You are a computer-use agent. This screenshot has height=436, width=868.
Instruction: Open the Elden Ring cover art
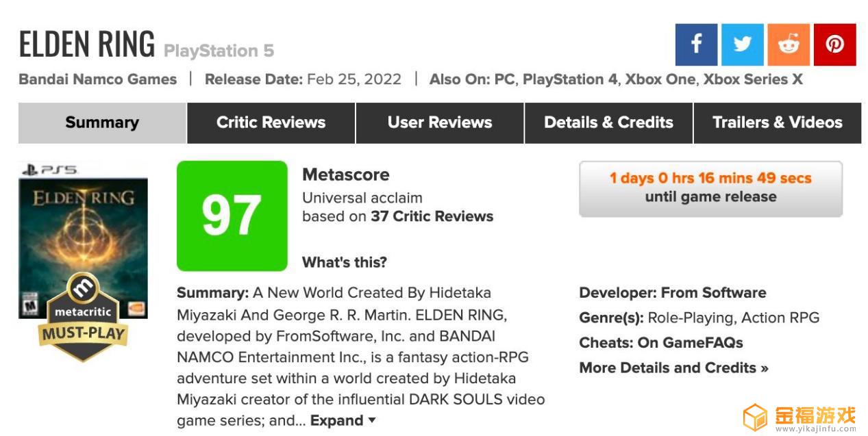pos(83,240)
